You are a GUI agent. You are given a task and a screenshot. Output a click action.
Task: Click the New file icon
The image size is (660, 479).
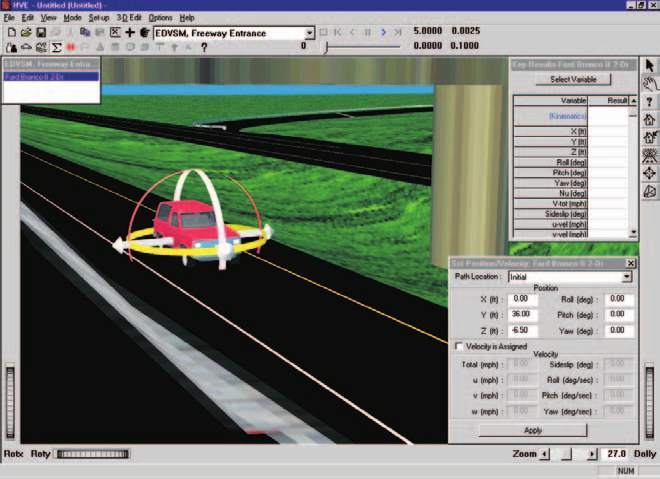[x=12, y=32]
